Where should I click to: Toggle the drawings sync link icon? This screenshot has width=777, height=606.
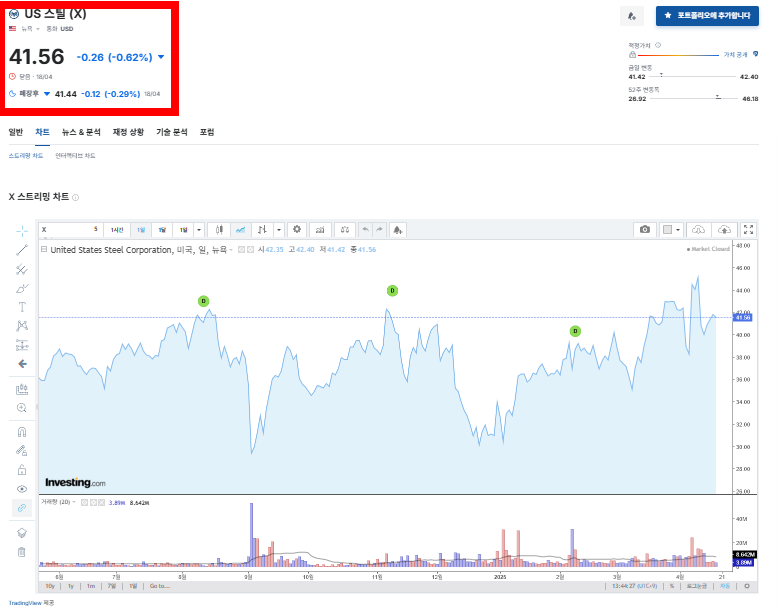pyautogui.click(x=22, y=508)
